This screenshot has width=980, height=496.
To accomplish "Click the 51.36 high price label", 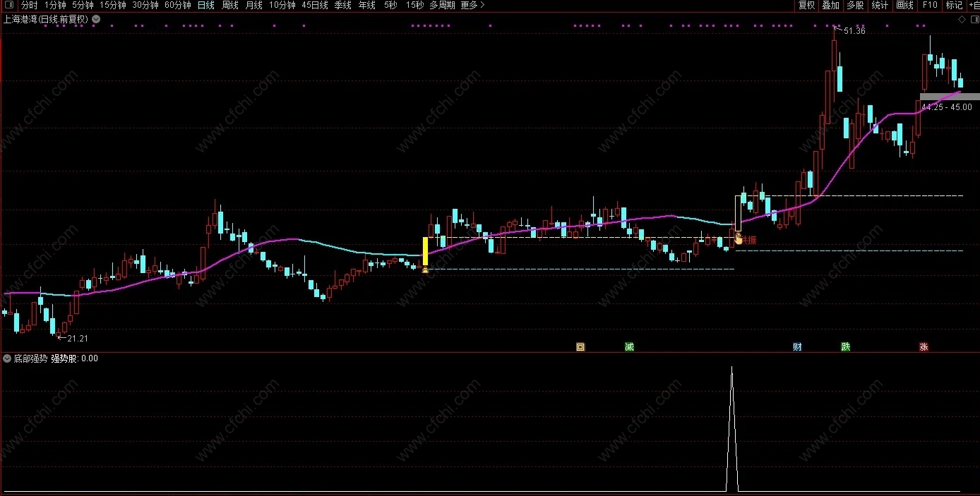I will [854, 31].
